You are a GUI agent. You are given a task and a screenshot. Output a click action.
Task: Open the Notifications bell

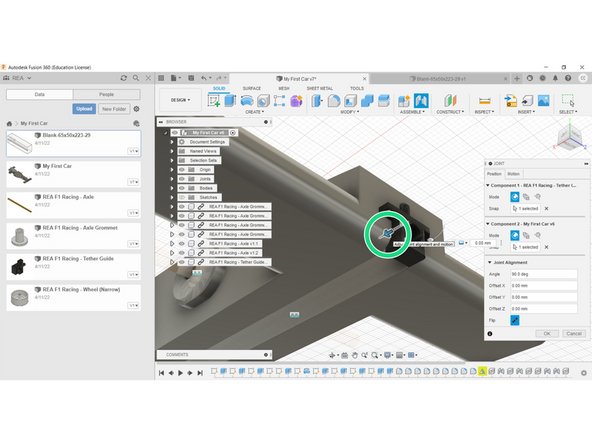[x=555, y=78]
